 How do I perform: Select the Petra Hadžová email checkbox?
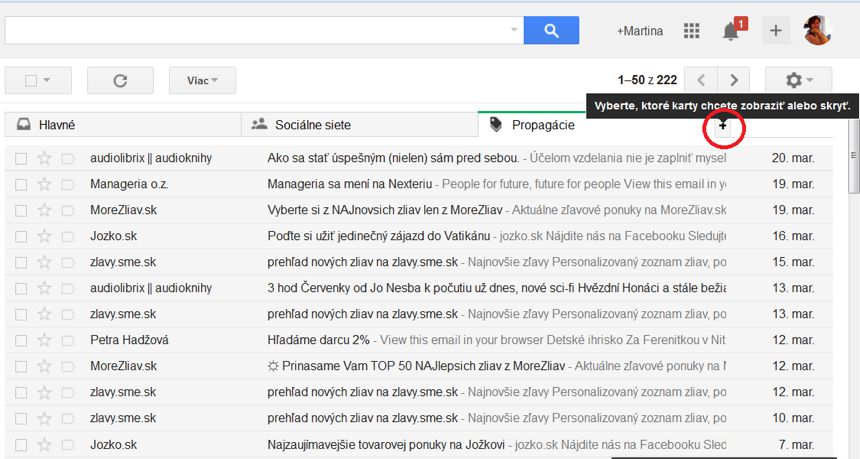21,341
